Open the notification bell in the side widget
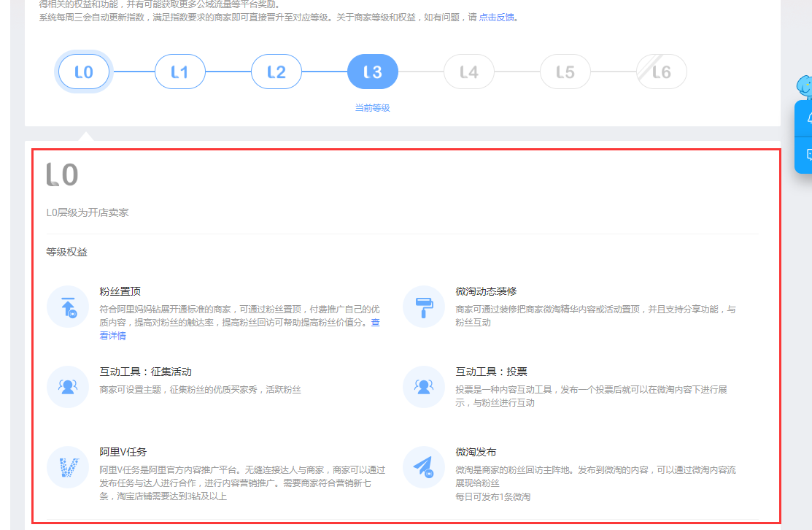812x530 pixels. point(808,118)
